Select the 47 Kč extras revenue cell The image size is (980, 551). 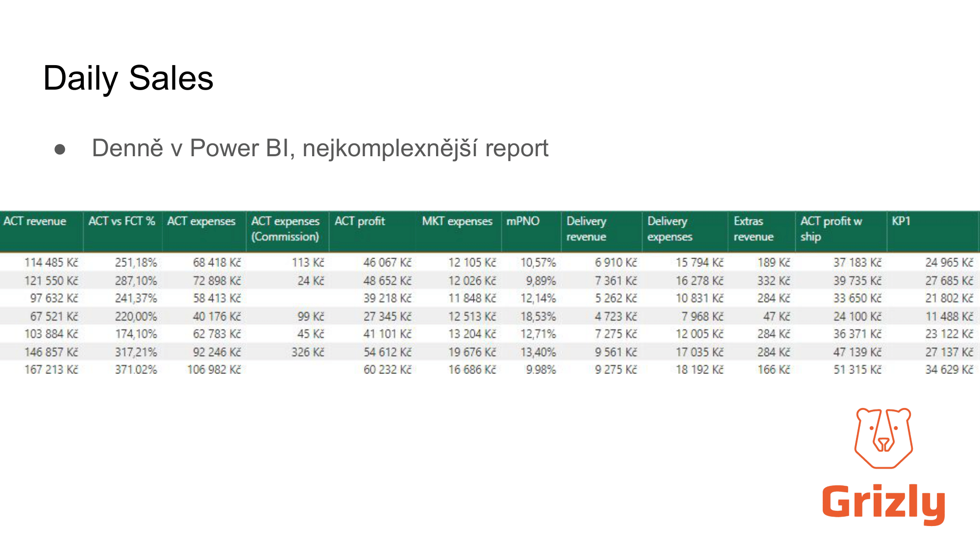click(777, 316)
